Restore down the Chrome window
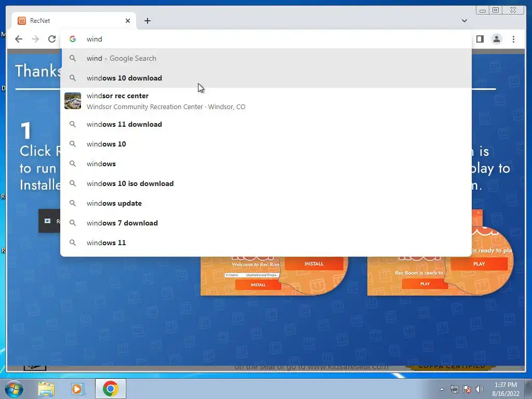 tap(495, 10)
